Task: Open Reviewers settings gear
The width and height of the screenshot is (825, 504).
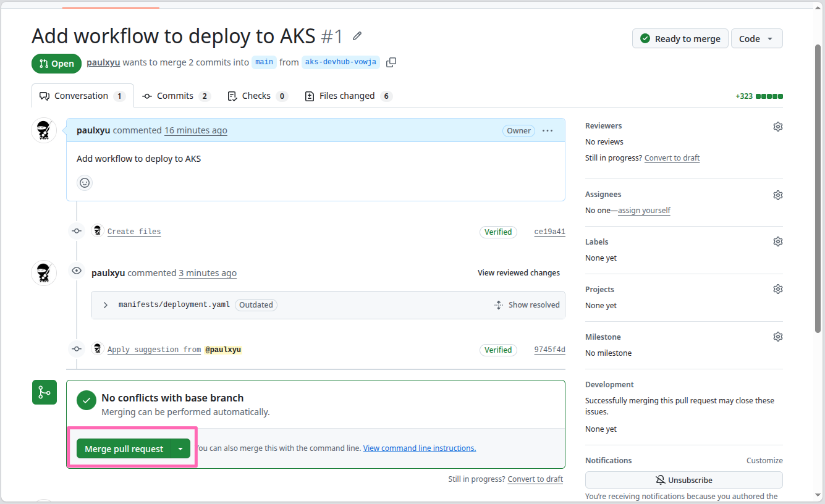Action: (x=778, y=126)
